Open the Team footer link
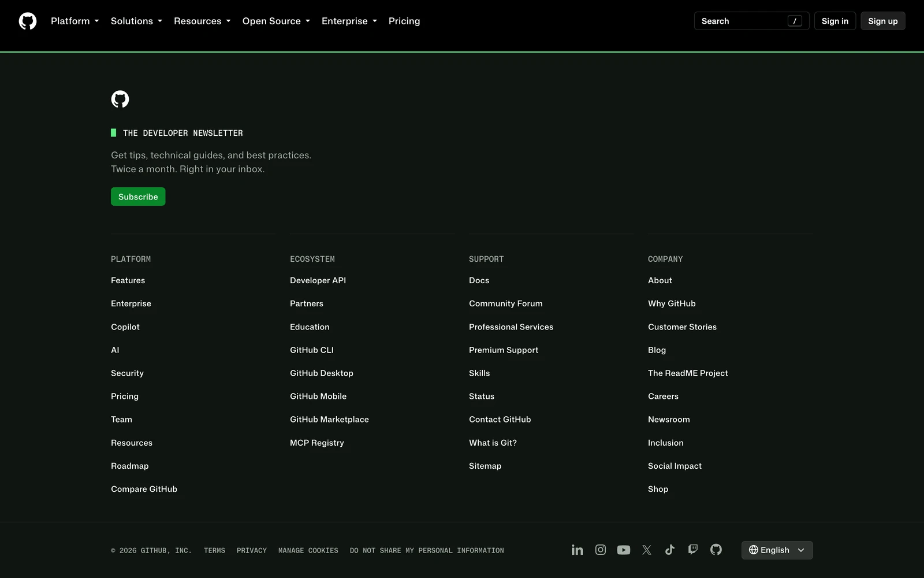Screen dimensions: 924x578 [121, 419]
